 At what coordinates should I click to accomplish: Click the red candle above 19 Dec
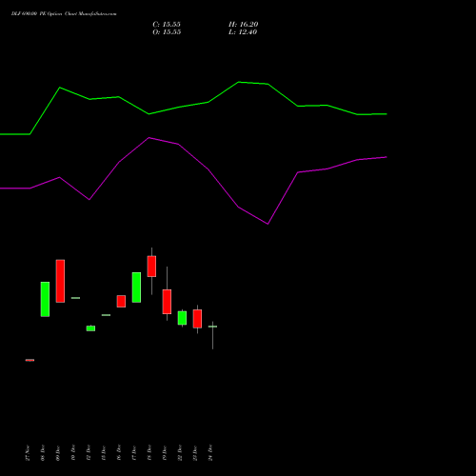coord(167,302)
